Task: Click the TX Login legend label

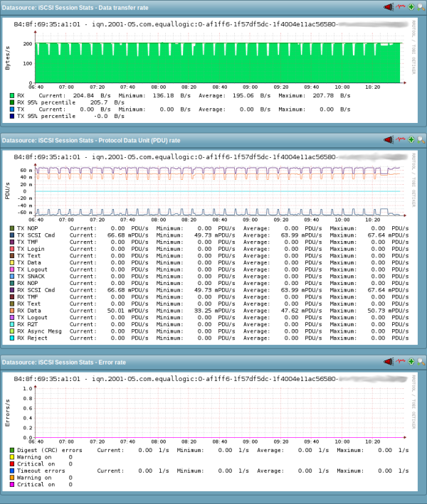Action: point(31,249)
